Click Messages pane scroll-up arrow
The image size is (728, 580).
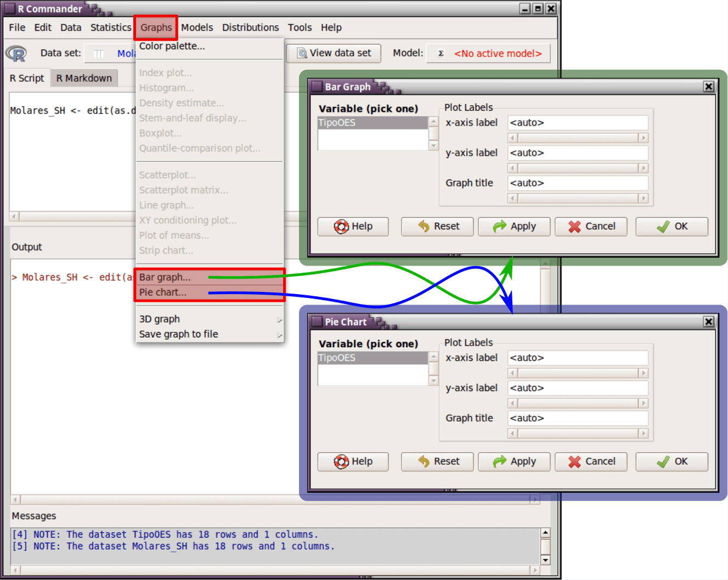(545, 532)
